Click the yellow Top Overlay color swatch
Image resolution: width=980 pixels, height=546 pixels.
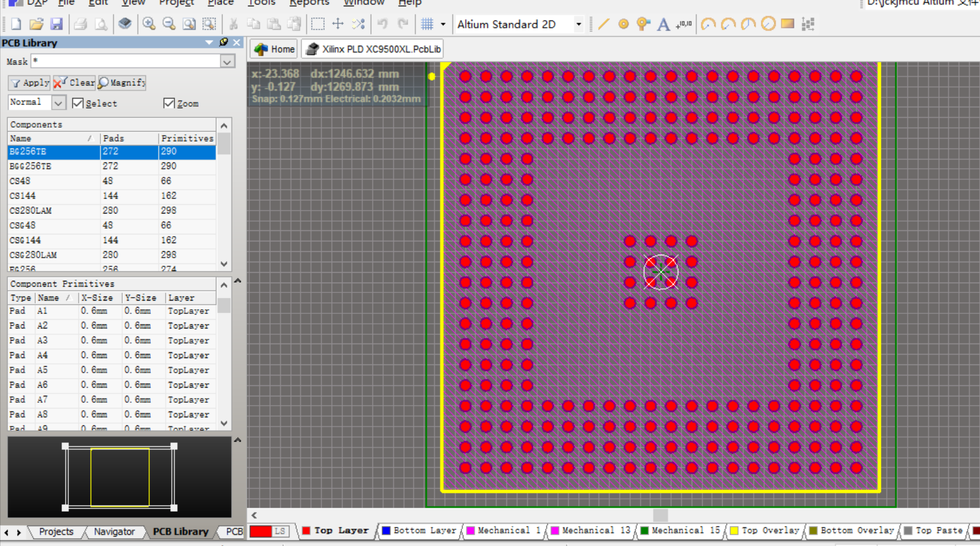[734, 530]
